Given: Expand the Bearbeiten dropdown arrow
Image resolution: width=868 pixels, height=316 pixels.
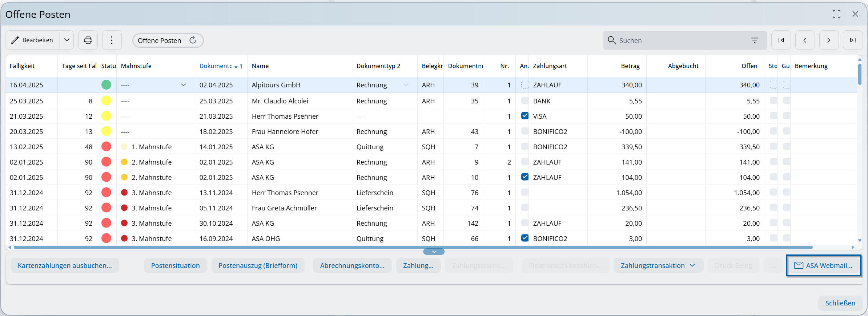Looking at the screenshot, I should (67, 40).
